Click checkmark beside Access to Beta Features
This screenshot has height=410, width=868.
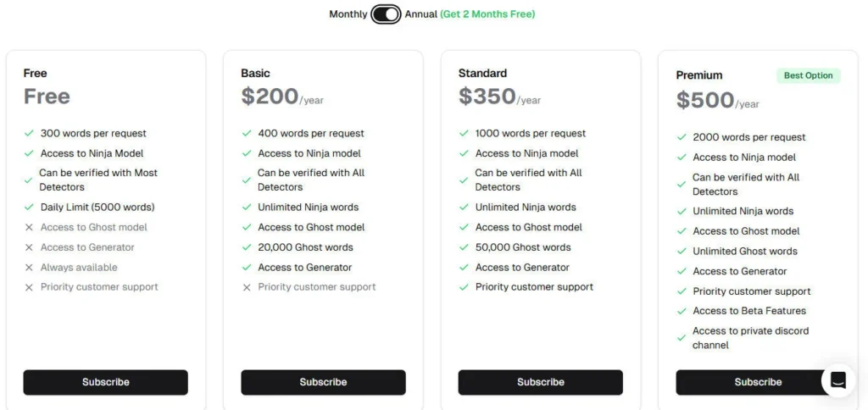[x=682, y=311]
